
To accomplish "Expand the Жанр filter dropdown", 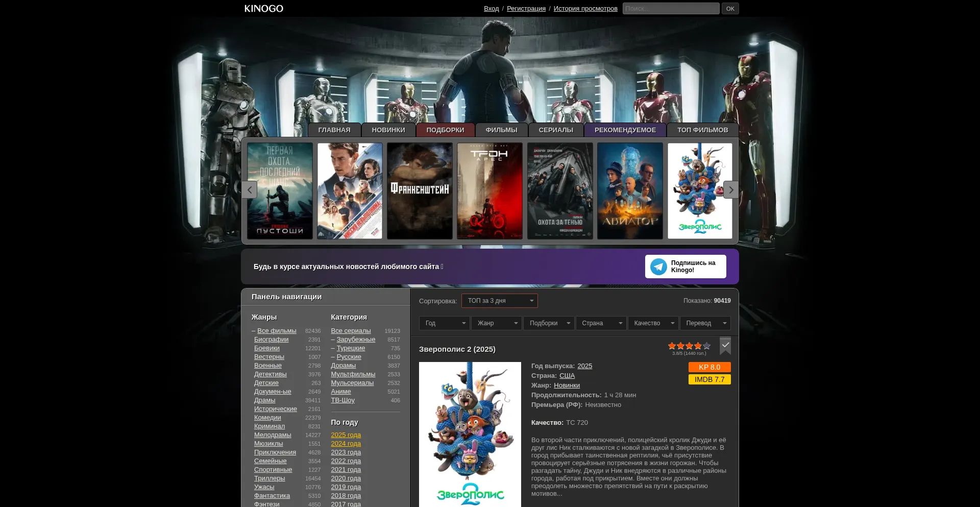I will [497, 323].
